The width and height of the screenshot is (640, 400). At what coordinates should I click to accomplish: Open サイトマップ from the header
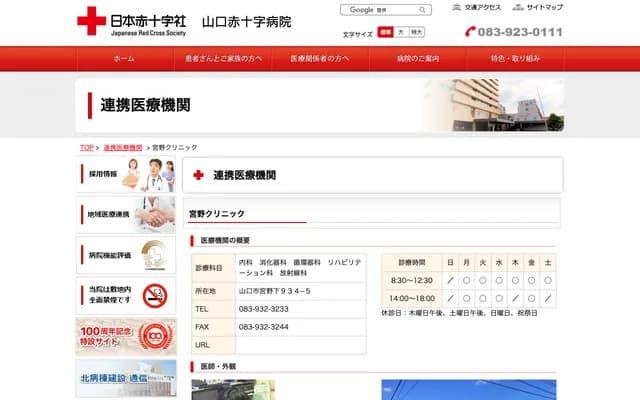tap(538, 7)
